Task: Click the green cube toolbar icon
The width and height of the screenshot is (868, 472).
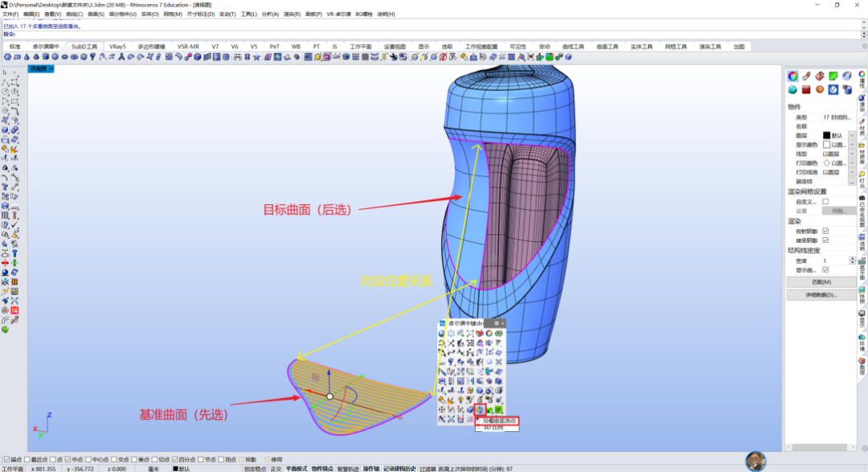Action: tap(549, 57)
